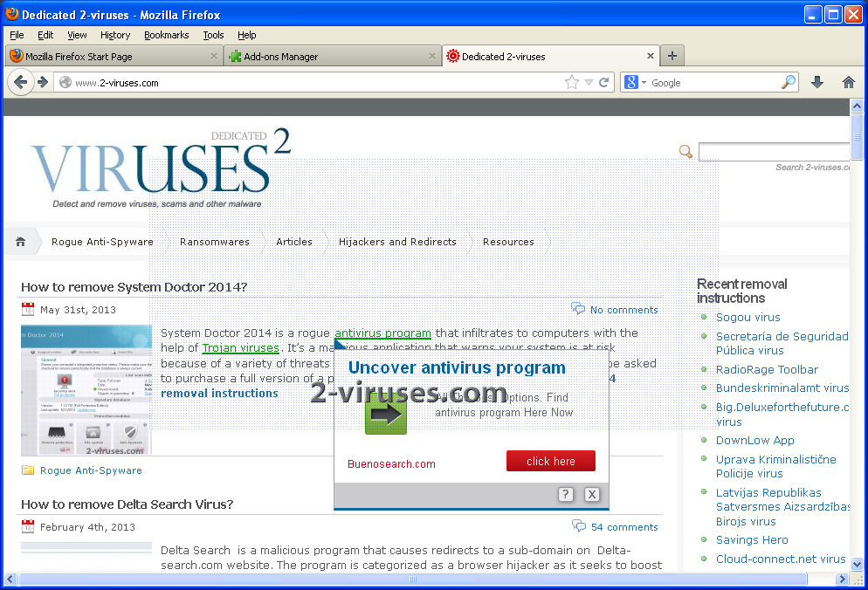
Task: Close the Mozilla Firefox Start Page tab
Action: (214, 56)
